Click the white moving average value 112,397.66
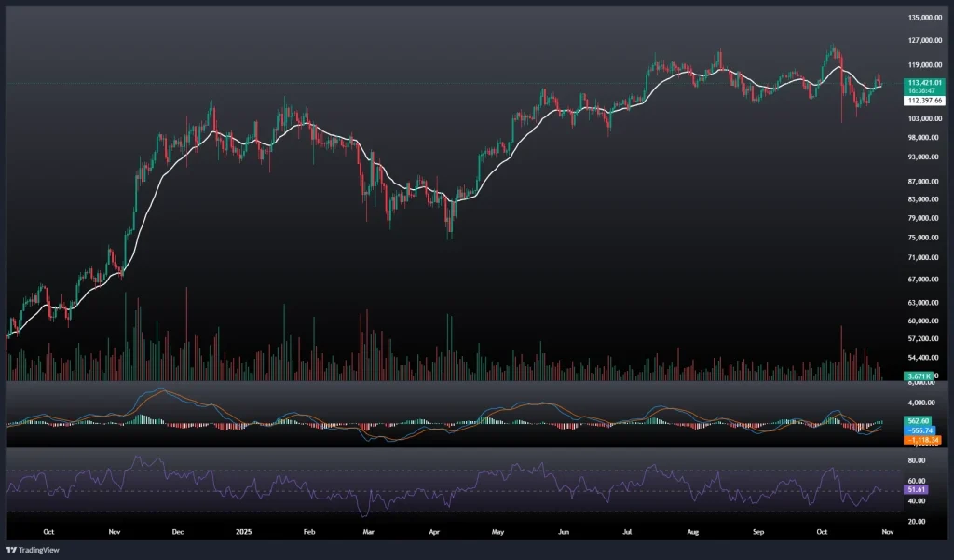 tap(922, 100)
